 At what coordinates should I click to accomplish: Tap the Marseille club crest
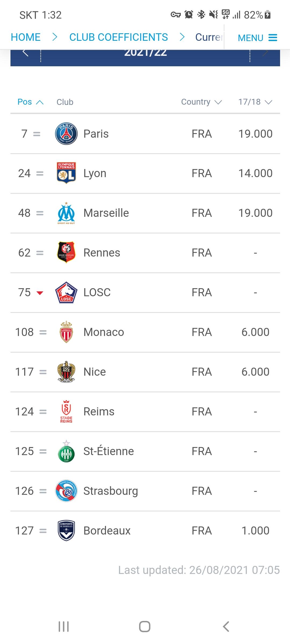point(66,213)
